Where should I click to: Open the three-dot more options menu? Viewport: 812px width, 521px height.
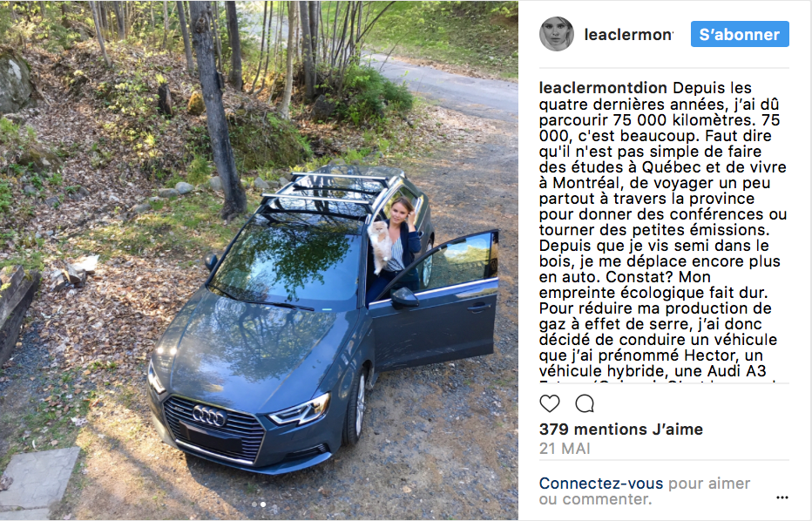coord(782,497)
